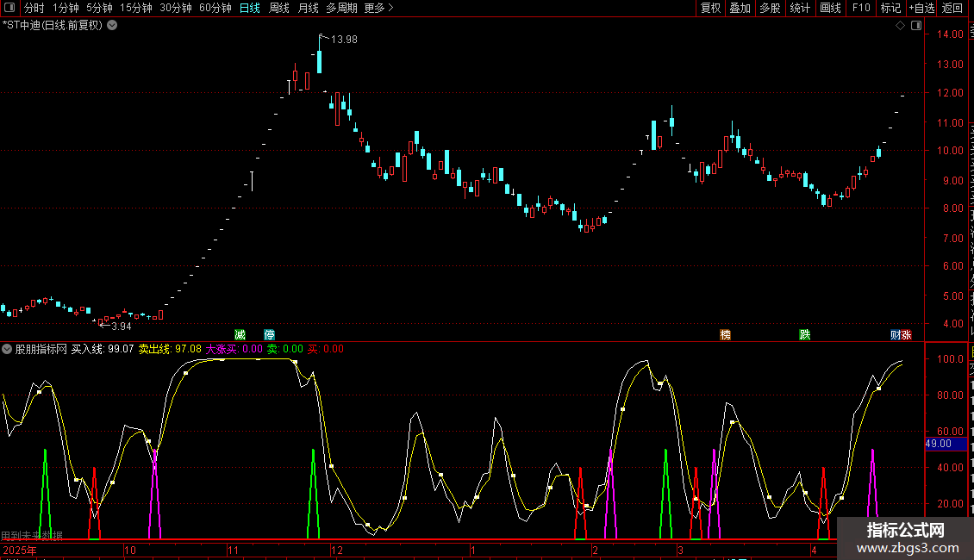974x560 pixels.
Task: Click the 买入线: 99.07 value
Action: click(103, 349)
